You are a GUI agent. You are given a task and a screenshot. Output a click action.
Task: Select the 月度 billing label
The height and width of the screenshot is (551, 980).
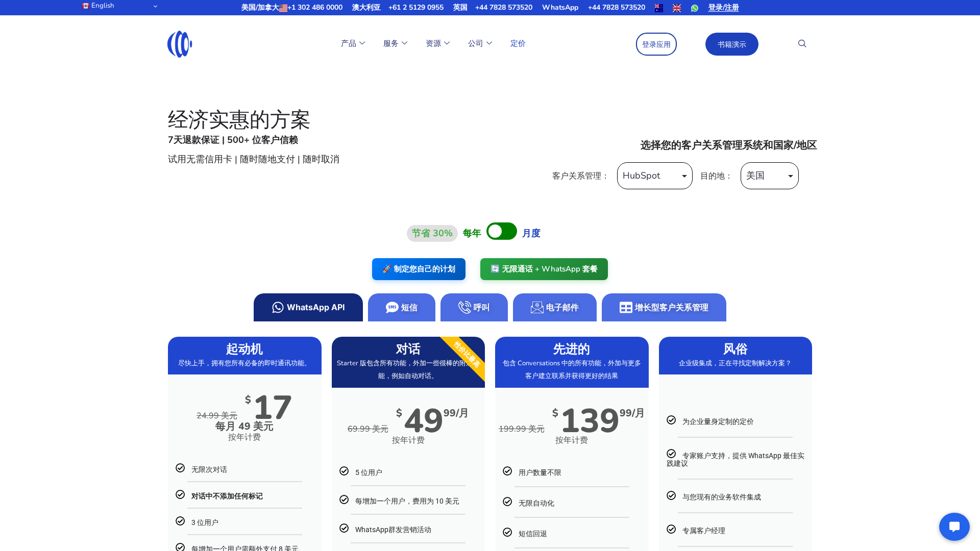[531, 233]
